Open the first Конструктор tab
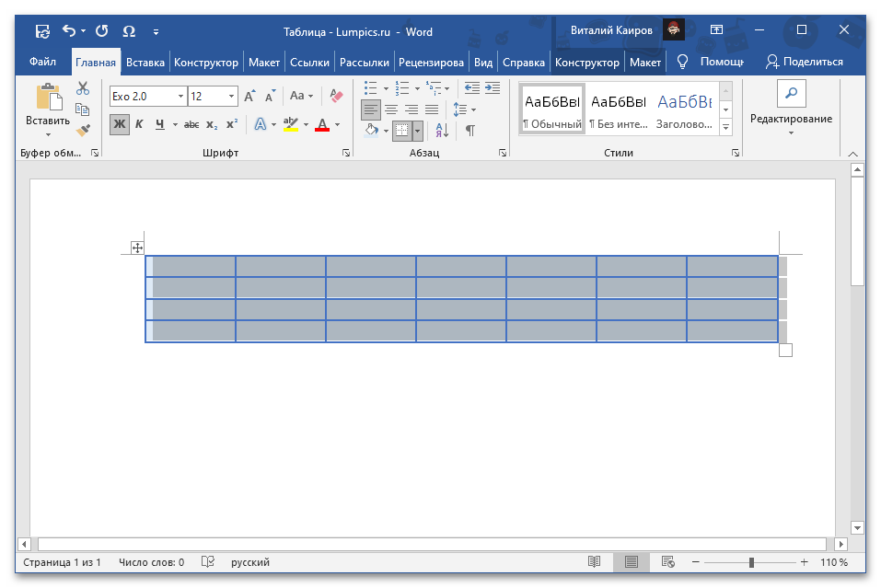881x588 pixels. click(x=206, y=63)
